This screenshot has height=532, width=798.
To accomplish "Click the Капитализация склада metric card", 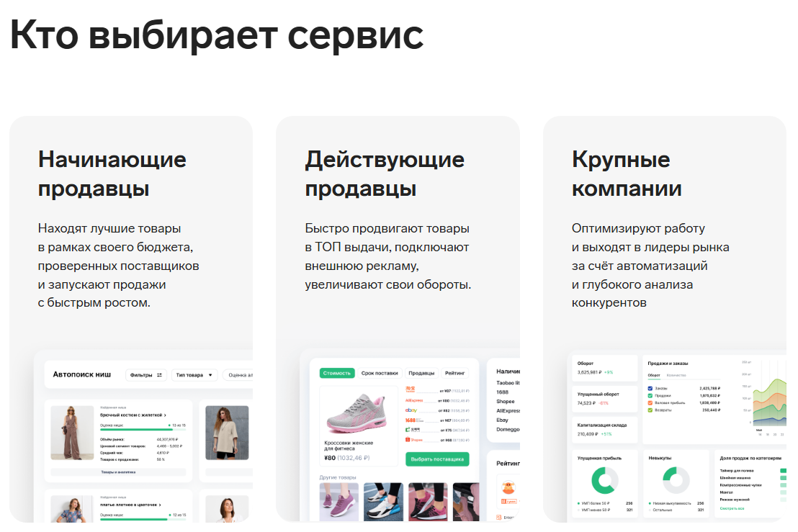I will [604, 430].
